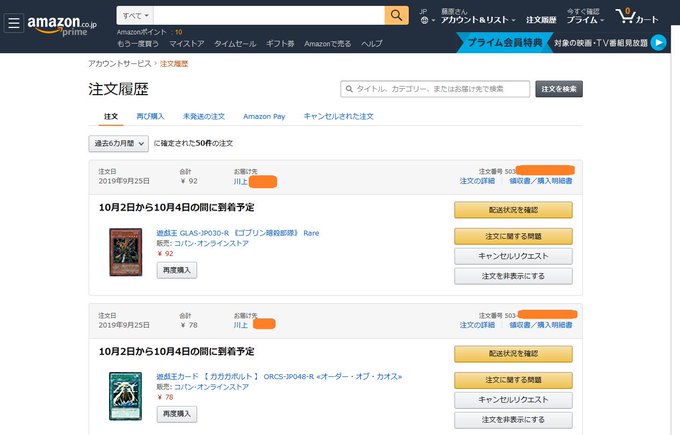Click 配送状況を確認 for ¥78 order
The image size is (680, 435).
click(x=513, y=354)
